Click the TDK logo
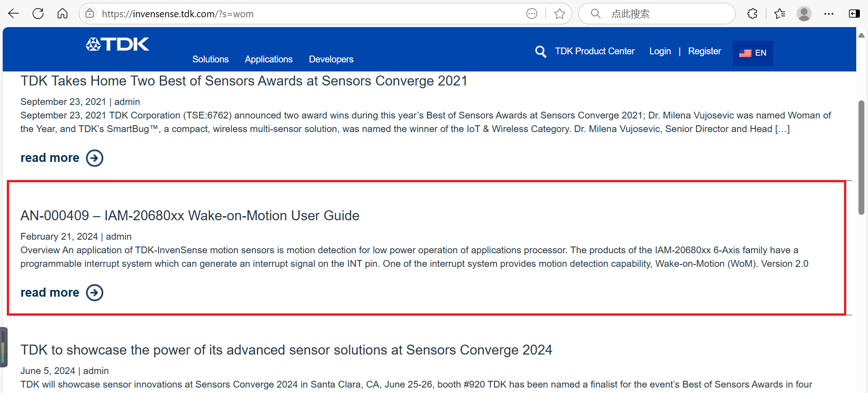 [x=117, y=44]
